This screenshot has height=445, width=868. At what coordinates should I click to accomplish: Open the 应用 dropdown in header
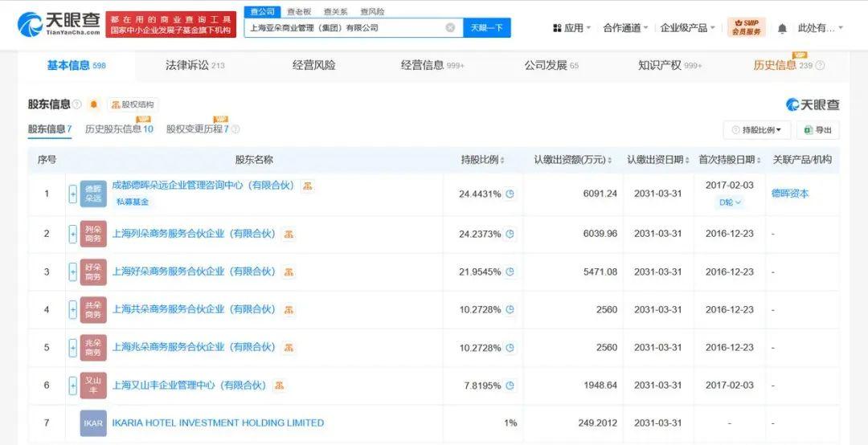571,27
